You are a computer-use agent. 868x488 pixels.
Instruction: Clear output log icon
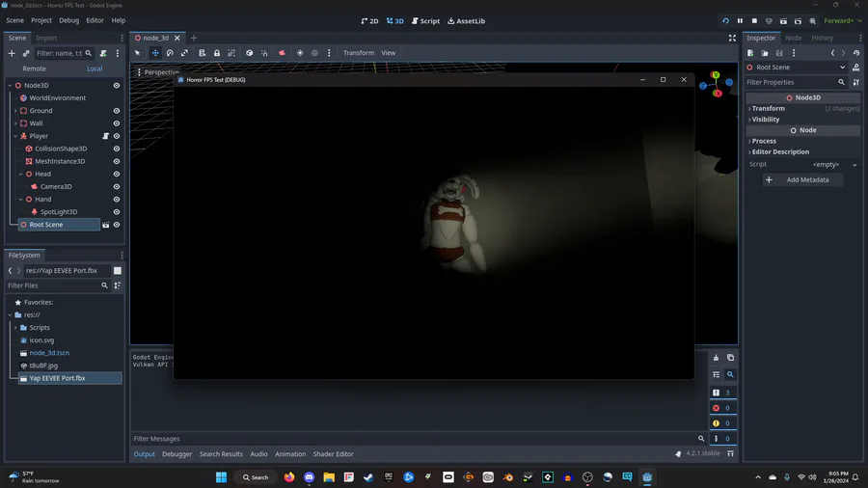(x=716, y=358)
